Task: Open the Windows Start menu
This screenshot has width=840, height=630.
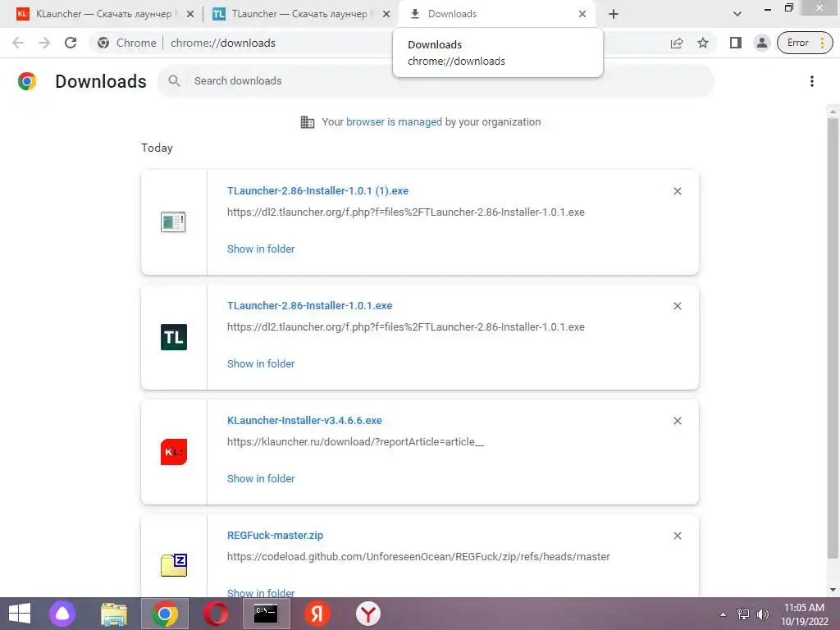Action: click(x=20, y=614)
